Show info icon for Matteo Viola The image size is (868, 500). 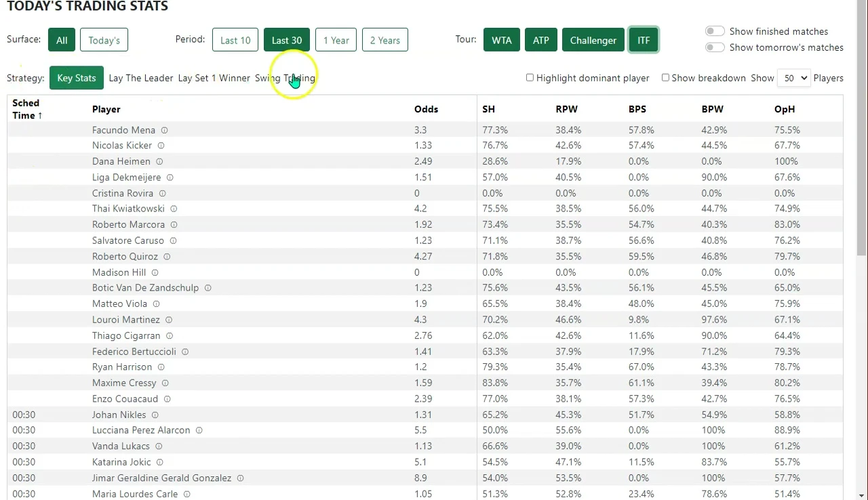[x=156, y=304]
